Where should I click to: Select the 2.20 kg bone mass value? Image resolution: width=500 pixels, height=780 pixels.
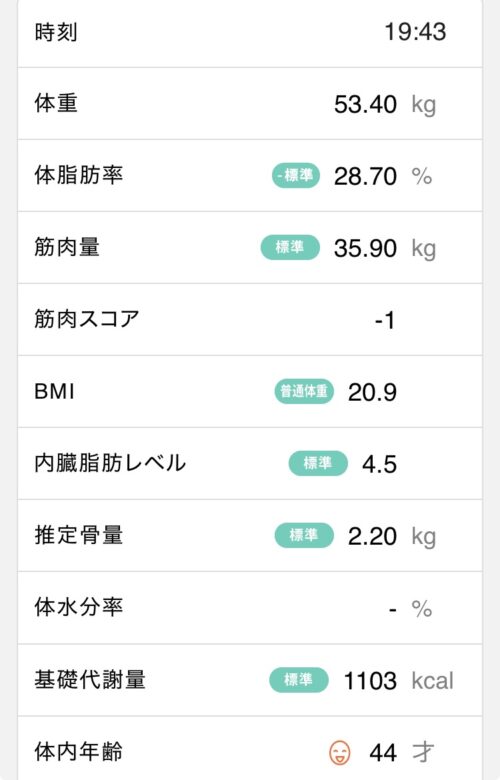point(392,537)
